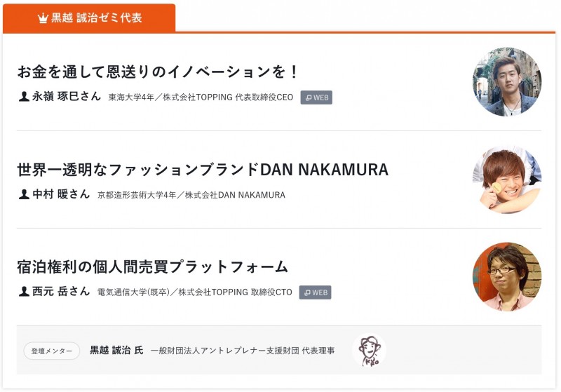
Task: Open title 世界一透明なファッションブランドDAN NAKAMURA
Action: click(x=202, y=170)
